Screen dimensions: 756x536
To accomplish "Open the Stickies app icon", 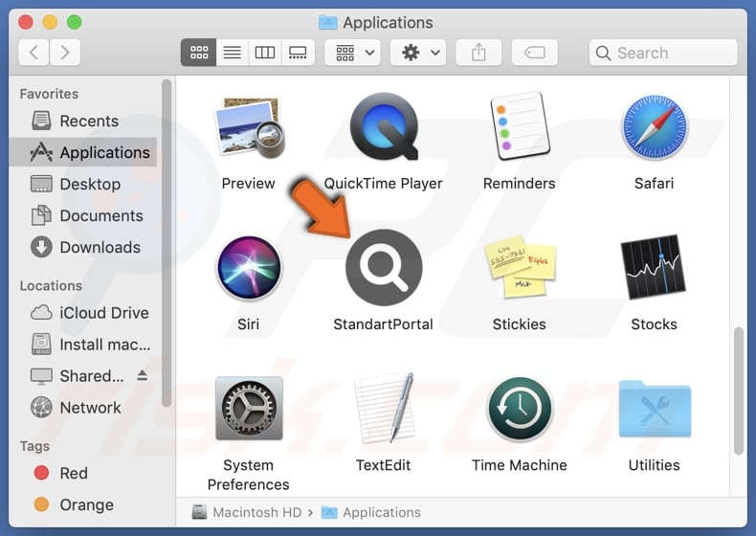I will pyautogui.click(x=520, y=266).
